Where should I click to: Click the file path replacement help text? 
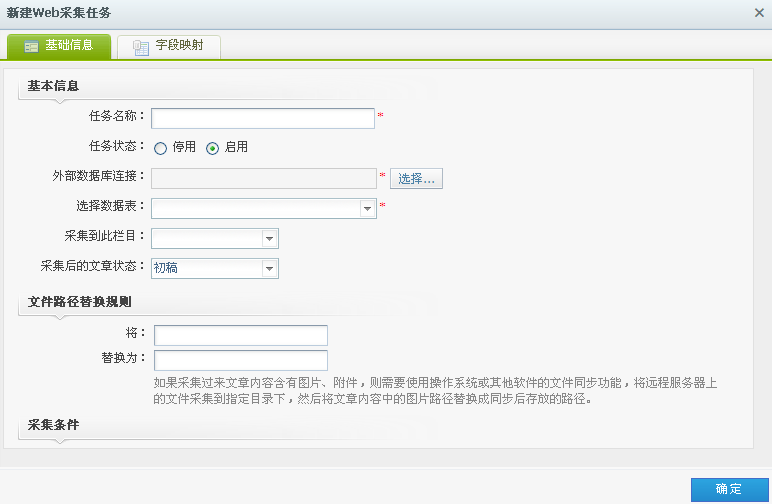coord(435,391)
